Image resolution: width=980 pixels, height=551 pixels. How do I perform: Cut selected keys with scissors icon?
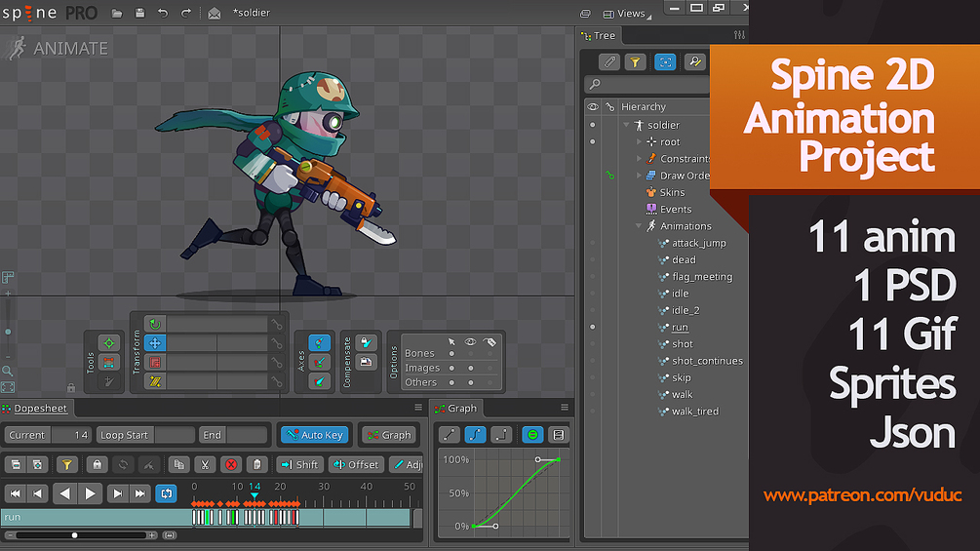205,464
